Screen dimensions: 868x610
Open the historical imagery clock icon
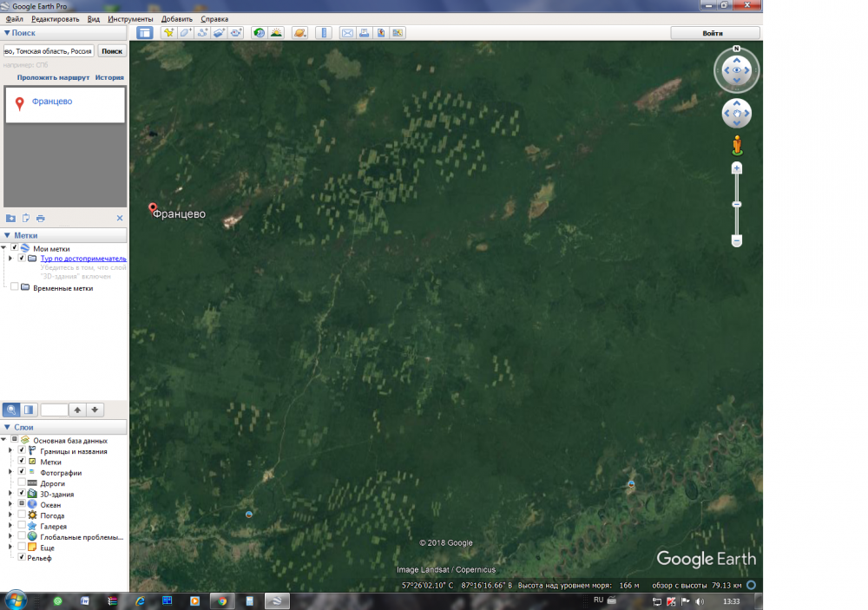coord(259,33)
